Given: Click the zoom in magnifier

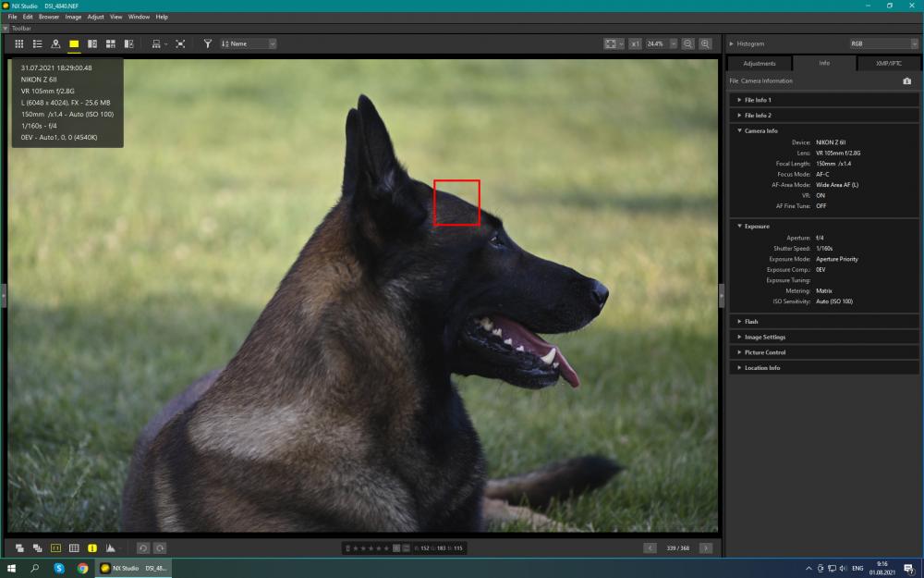Looking at the screenshot, I should pyautogui.click(x=705, y=43).
